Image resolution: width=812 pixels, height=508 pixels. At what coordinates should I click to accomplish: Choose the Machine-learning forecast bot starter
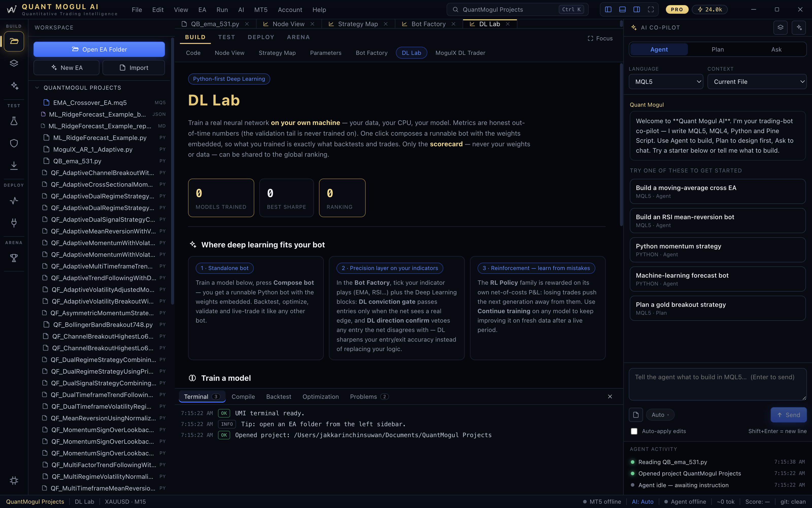717,279
